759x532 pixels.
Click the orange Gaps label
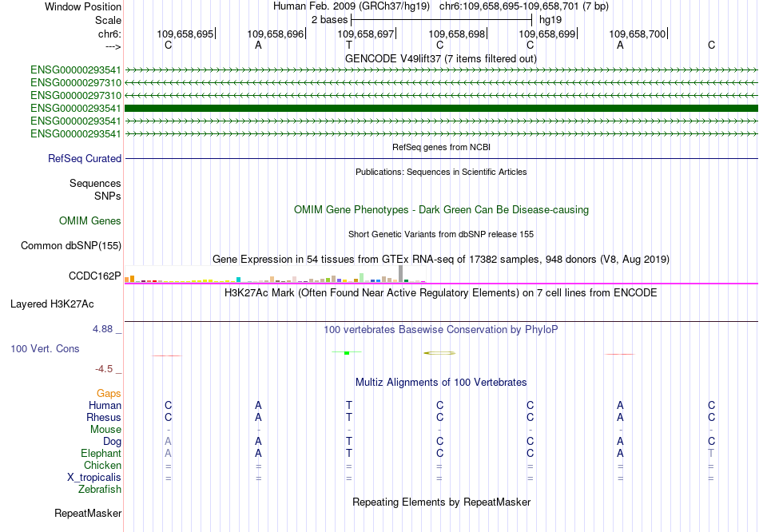109,394
